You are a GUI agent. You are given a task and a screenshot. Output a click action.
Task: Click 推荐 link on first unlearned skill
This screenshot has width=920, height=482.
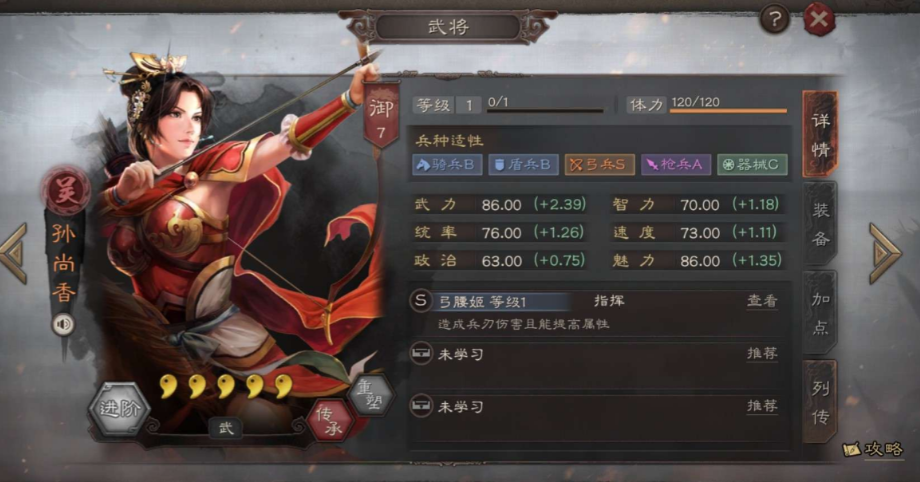click(x=762, y=353)
